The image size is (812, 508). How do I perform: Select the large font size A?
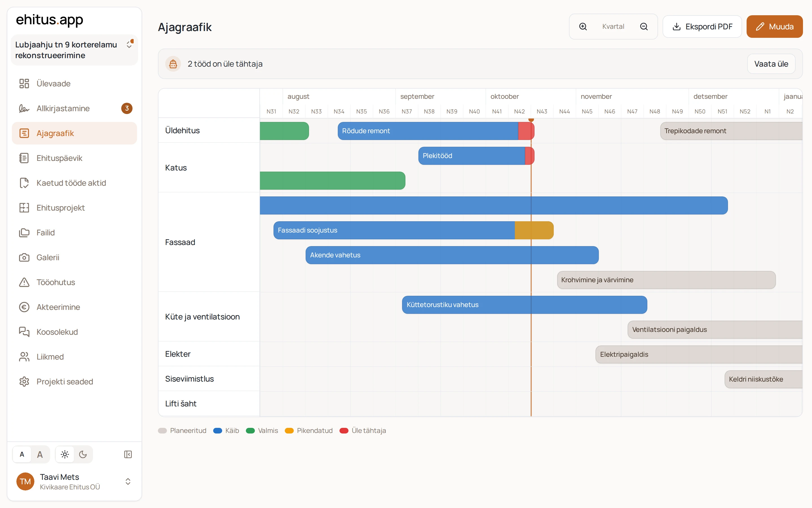click(40, 454)
